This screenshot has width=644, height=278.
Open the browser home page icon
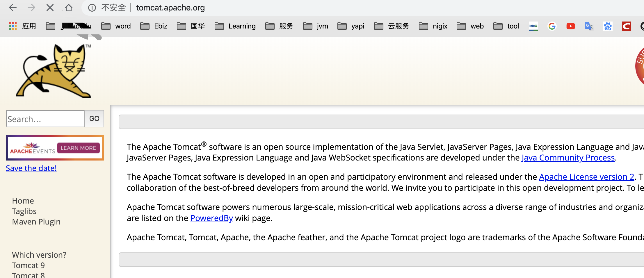tap(69, 8)
